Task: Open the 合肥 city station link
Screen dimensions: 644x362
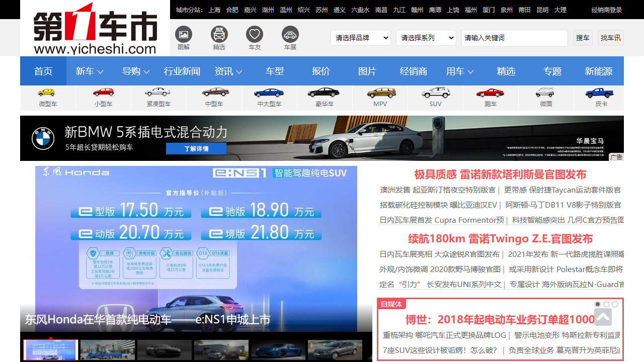Action: coord(232,10)
